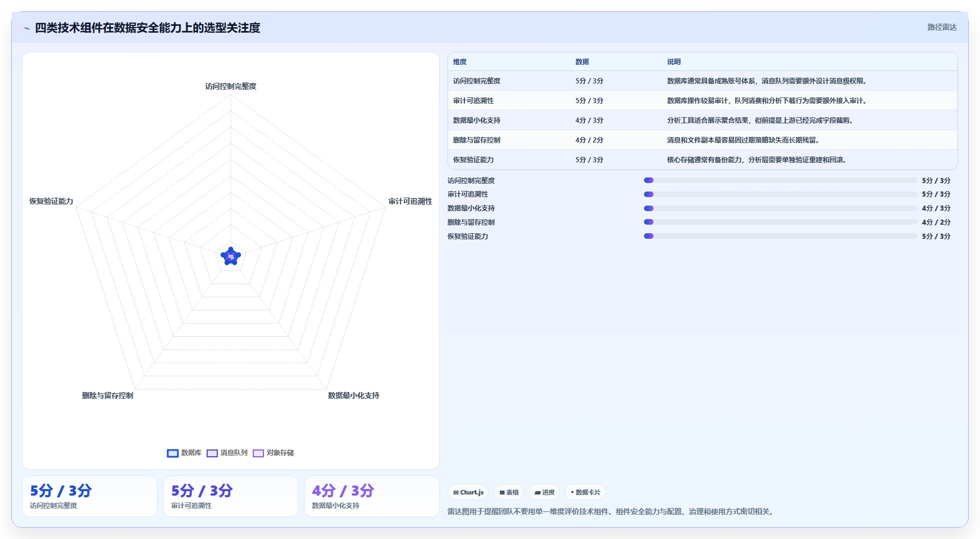Click the 审计可追溯性 progress bar
The width and height of the screenshot is (980, 539).
(x=780, y=194)
